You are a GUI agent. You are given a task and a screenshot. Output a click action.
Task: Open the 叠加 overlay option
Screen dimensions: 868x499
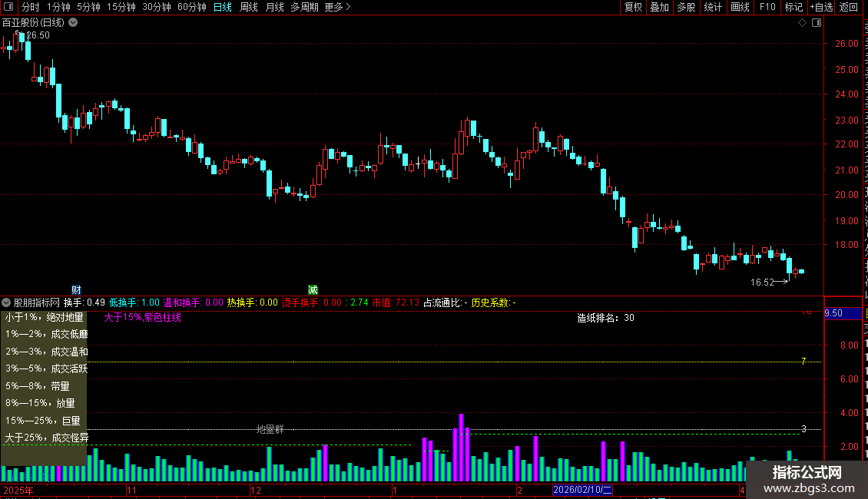click(x=659, y=7)
